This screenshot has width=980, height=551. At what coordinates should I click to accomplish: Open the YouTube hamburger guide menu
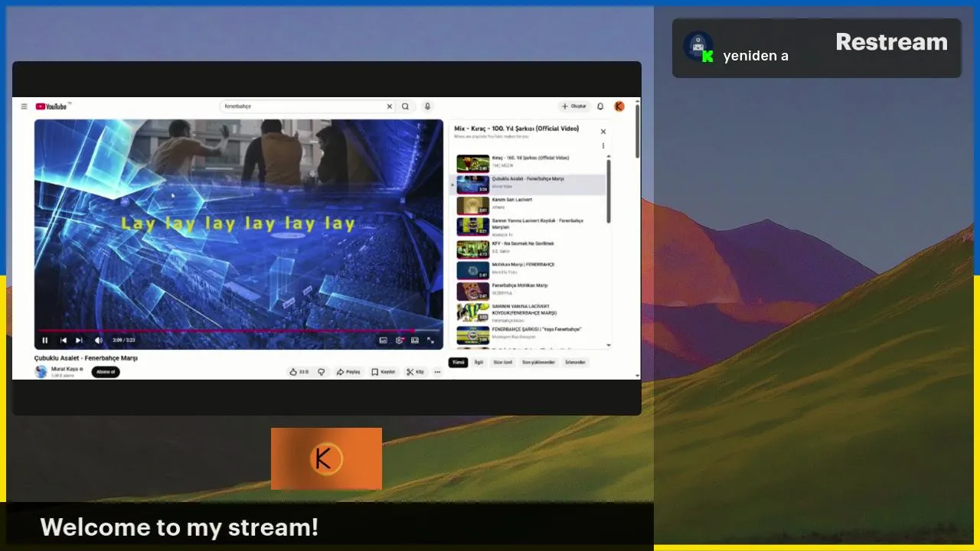click(24, 106)
